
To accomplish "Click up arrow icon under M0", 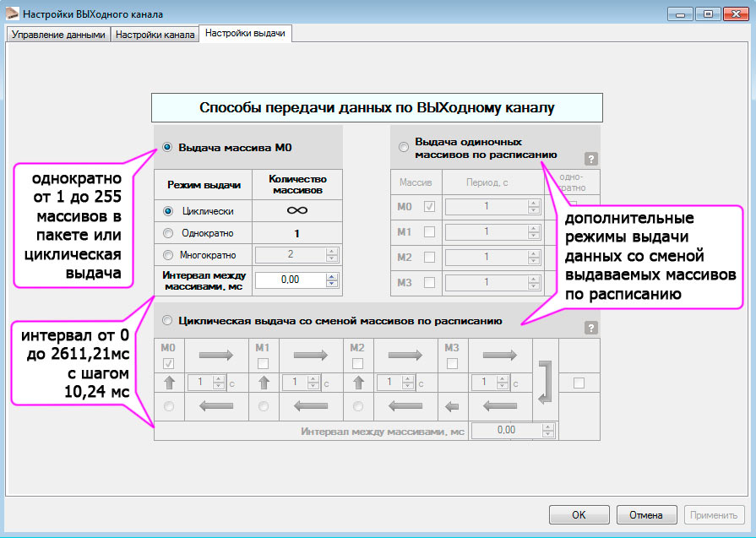I will pos(169,383).
